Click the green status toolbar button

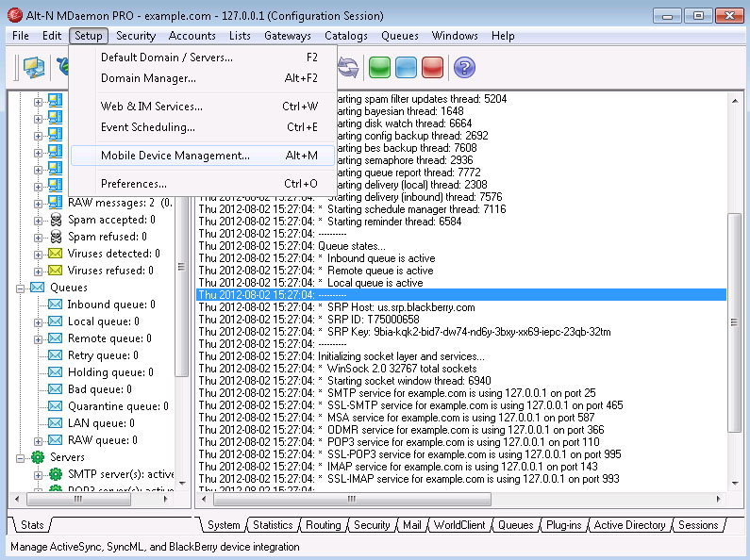379,67
